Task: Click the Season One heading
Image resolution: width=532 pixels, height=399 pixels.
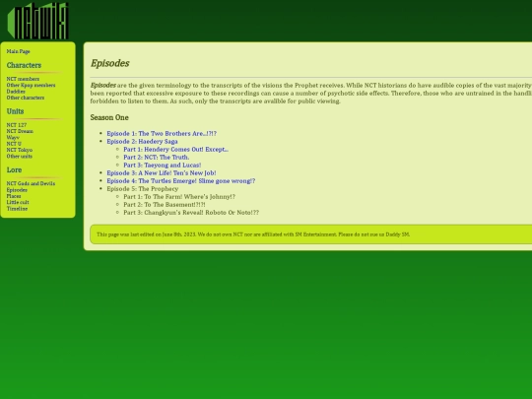Action: pyautogui.click(x=109, y=118)
